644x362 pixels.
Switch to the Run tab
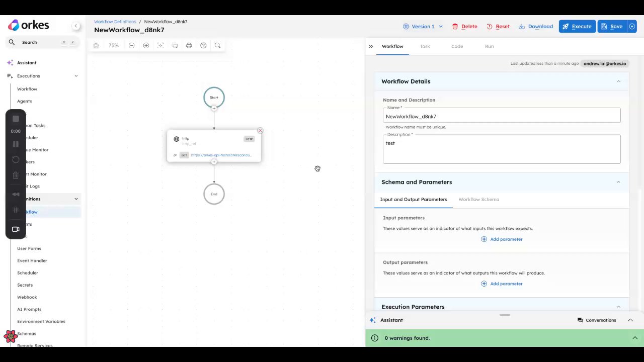point(490,46)
